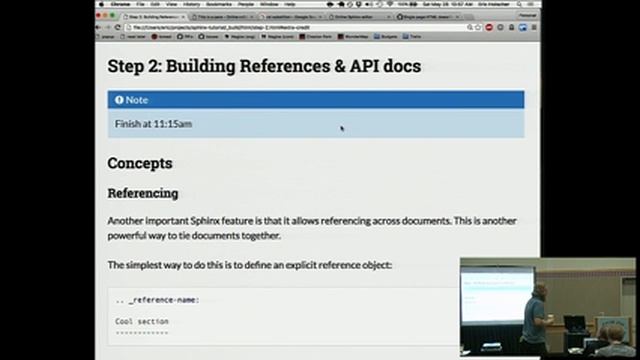The image size is (640, 360).
Task: Close the Online Sphinx editor tab
Action: pyautogui.click(x=388, y=17)
